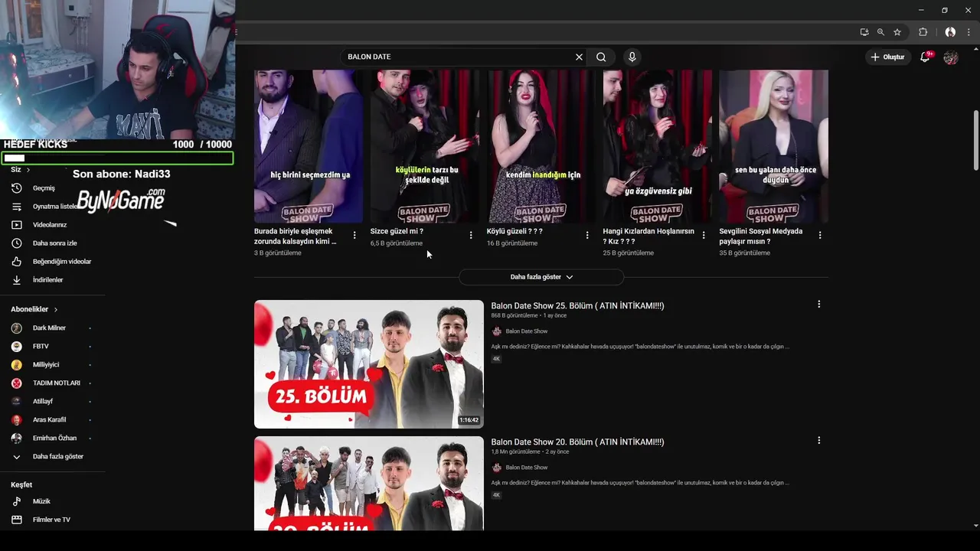
Task: Open Emirhan Özhan channel avatar
Action: 17,439
